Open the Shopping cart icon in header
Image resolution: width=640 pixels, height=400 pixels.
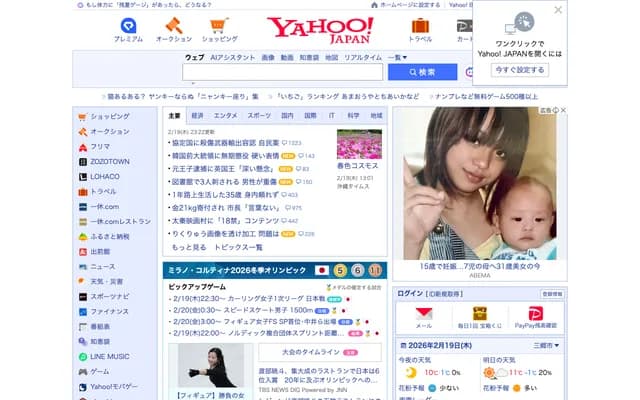[220, 25]
